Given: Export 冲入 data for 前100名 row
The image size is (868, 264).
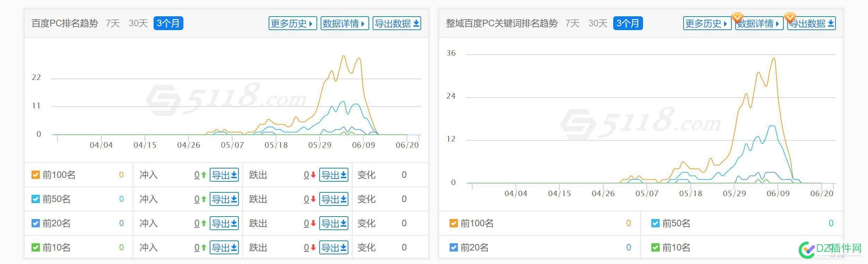Looking at the screenshot, I should pyautogui.click(x=224, y=175).
